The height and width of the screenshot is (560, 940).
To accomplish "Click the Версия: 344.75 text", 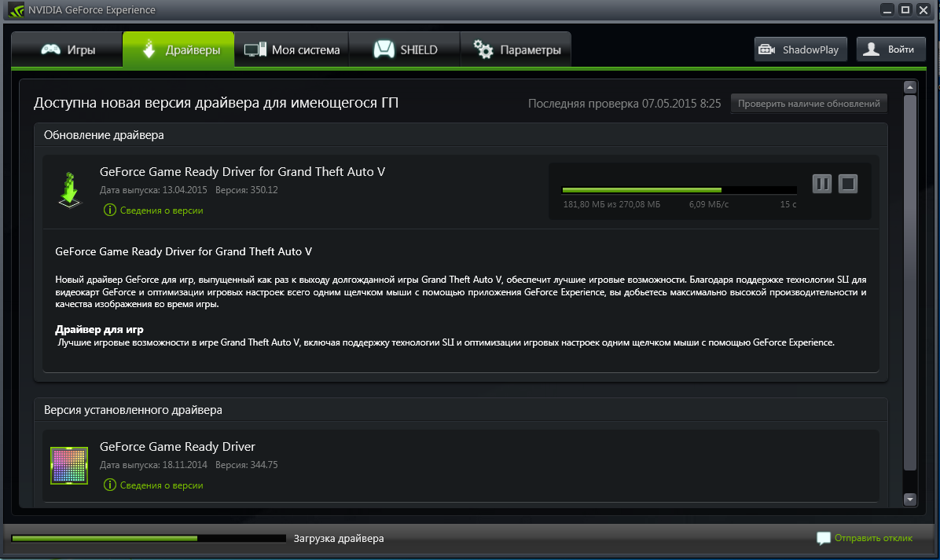I will [x=246, y=465].
